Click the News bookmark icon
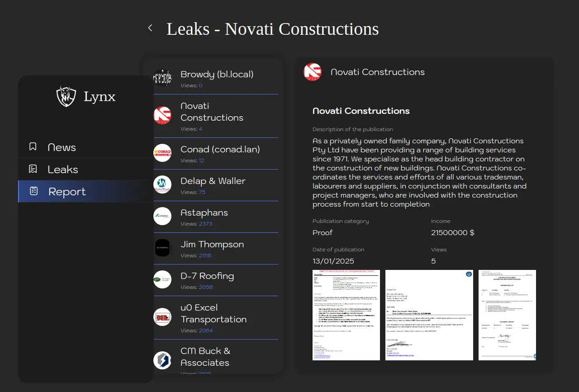The height and width of the screenshot is (392, 579). pos(33,147)
